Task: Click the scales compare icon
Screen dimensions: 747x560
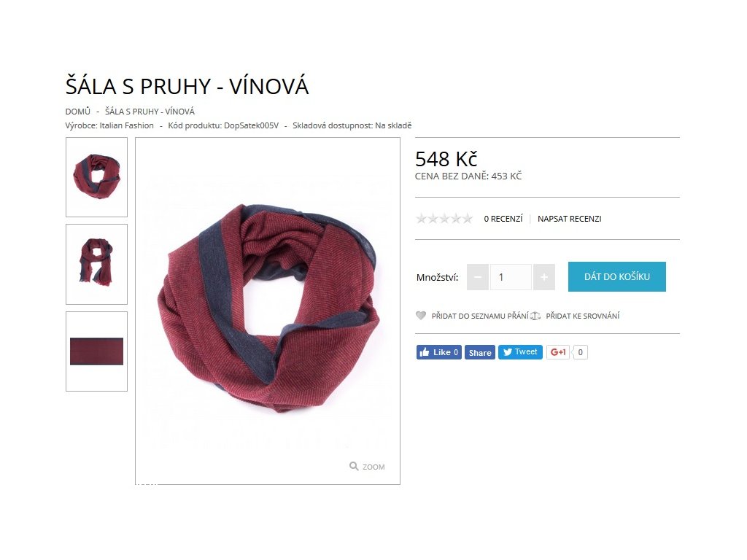Action: [x=535, y=316]
